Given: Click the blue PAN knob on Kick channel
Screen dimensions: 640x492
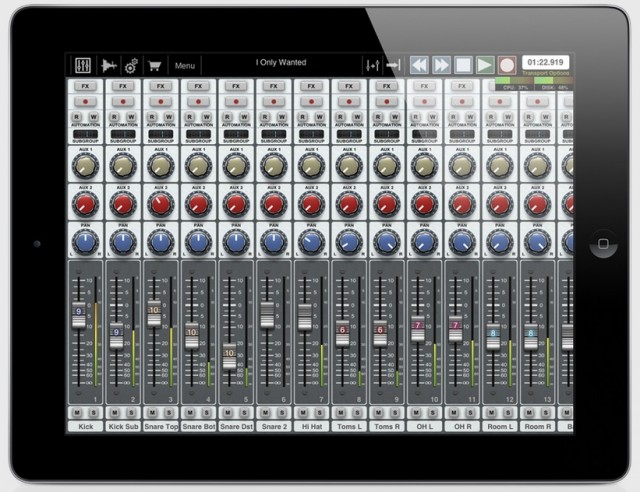Looking at the screenshot, I should click(x=85, y=241).
